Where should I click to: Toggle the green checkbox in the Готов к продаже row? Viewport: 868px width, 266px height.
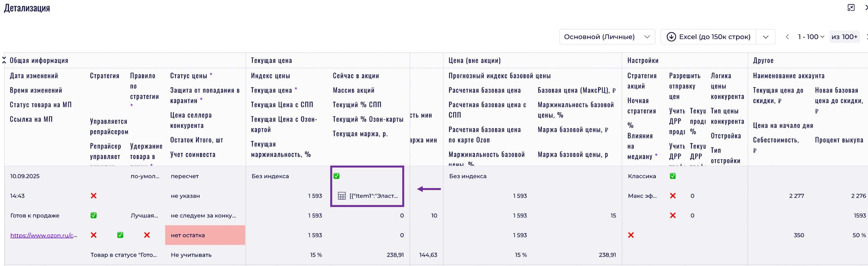click(94, 215)
